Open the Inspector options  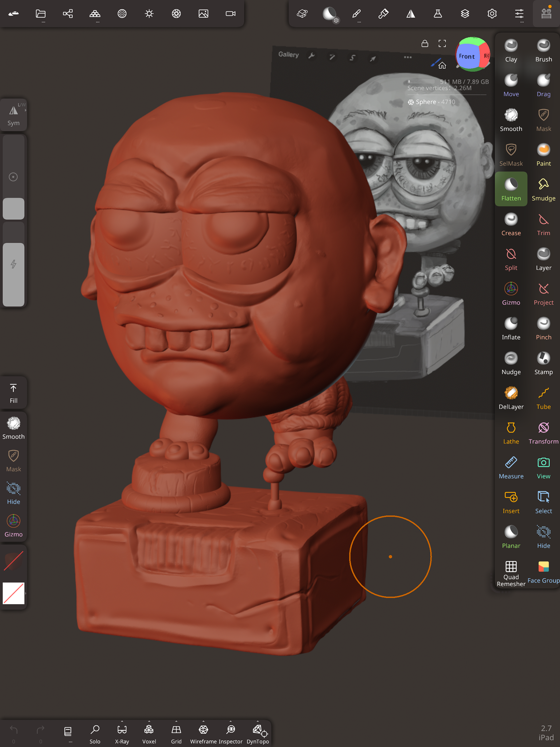230,721
